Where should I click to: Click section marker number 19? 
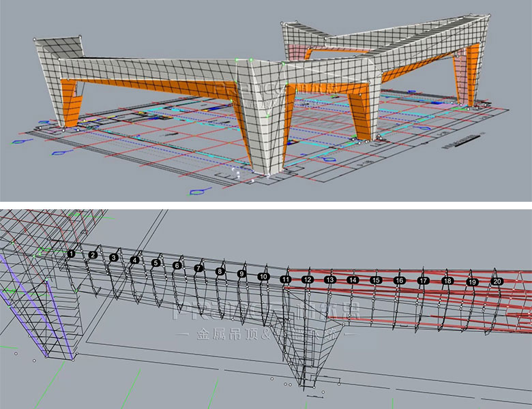[472, 282]
